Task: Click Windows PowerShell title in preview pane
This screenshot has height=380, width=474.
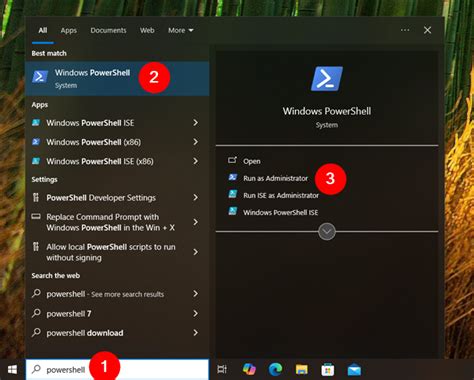Action: 327,111
